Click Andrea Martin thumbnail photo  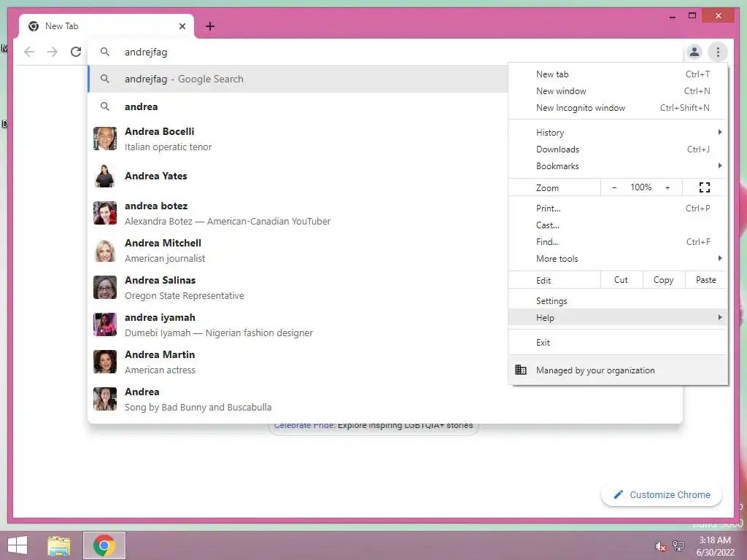(x=105, y=362)
